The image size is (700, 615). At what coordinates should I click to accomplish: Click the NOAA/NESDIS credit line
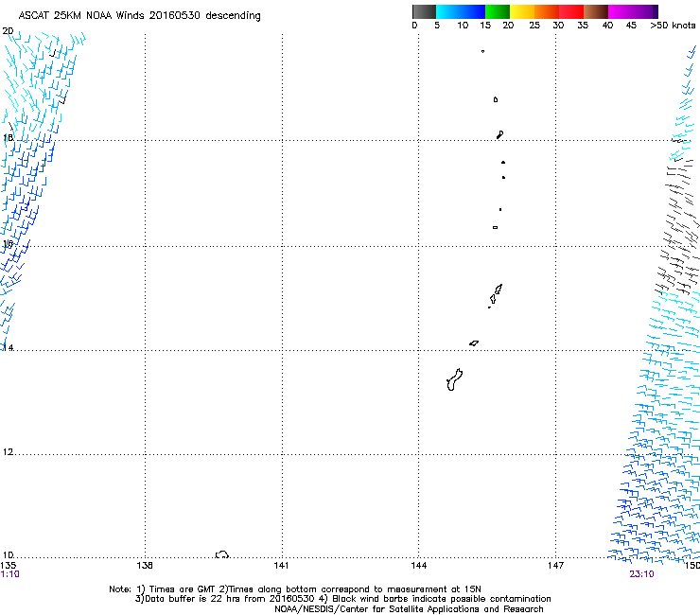coord(409,608)
